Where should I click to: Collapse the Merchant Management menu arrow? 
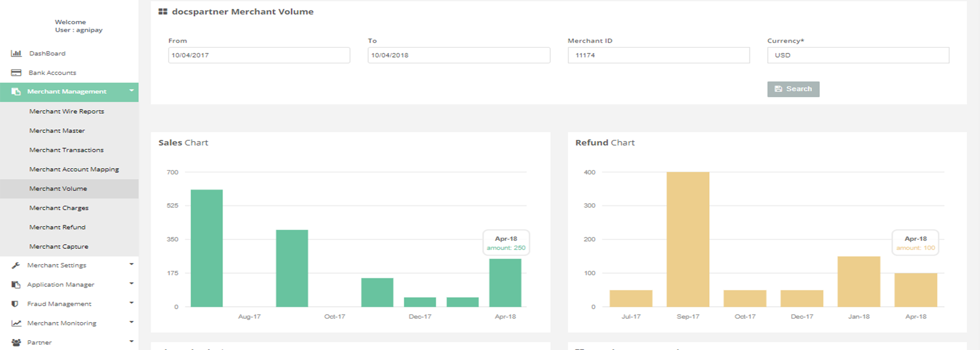131,91
